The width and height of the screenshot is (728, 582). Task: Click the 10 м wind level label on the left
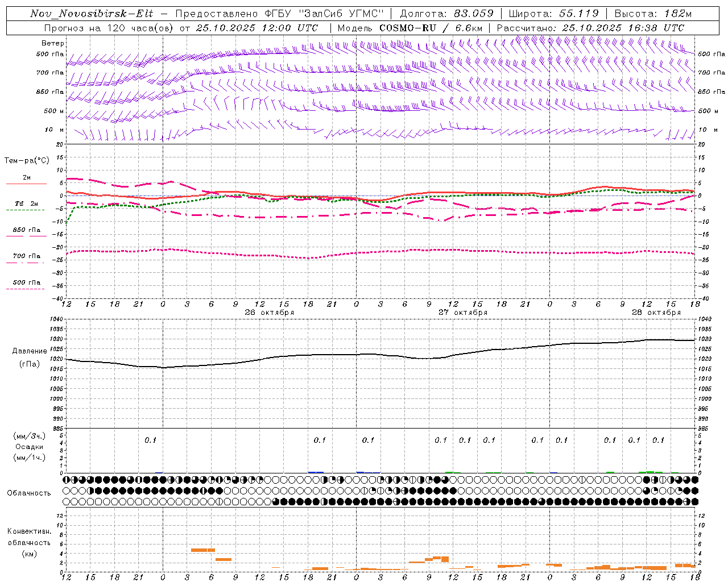pos(54,130)
